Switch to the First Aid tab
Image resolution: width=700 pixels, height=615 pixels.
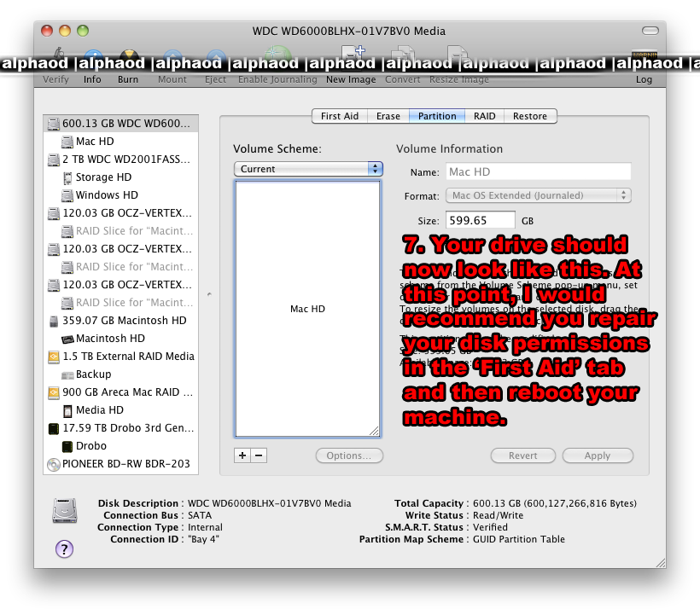click(x=339, y=116)
